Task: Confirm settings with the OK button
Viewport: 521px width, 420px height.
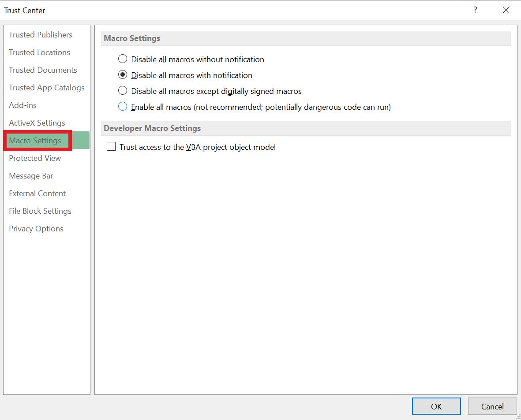Action: [x=436, y=406]
